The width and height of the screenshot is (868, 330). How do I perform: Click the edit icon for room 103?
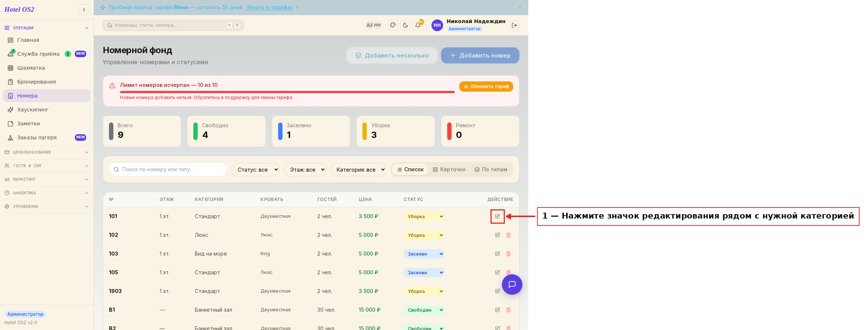tap(497, 254)
